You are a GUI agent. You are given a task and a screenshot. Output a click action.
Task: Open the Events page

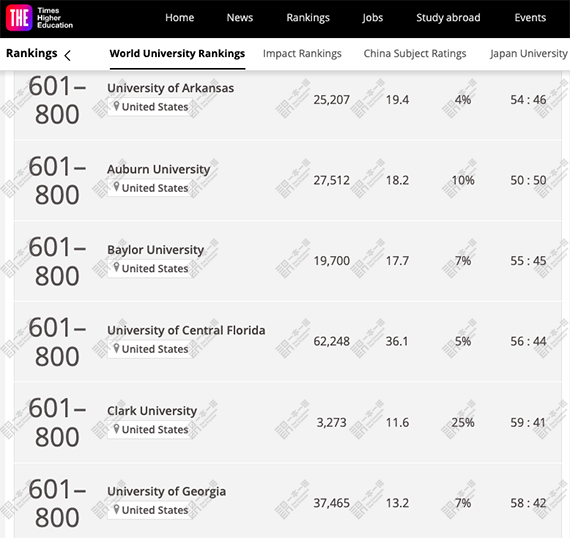[x=530, y=17]
